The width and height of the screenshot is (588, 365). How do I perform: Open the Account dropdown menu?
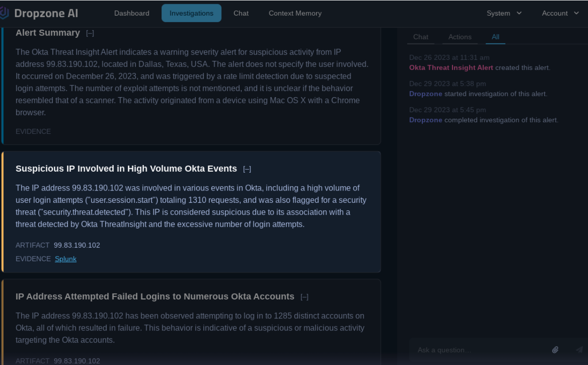click(x=560, y=13)
